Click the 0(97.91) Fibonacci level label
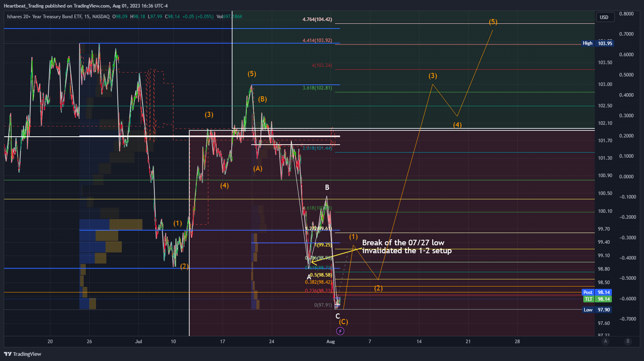This screenshot has width=644, height=361. (323, 305)
